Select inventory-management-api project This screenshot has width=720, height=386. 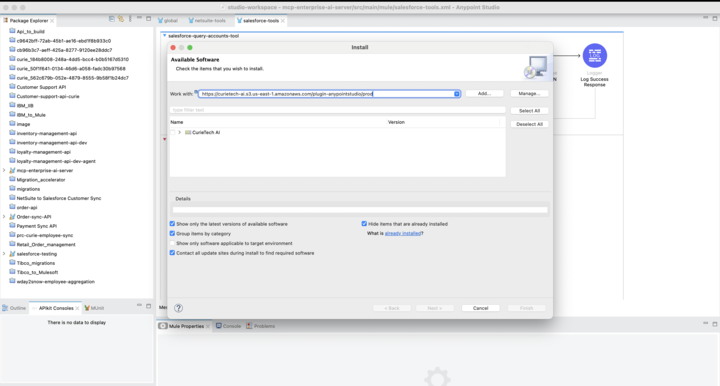[x=47, y=133]
